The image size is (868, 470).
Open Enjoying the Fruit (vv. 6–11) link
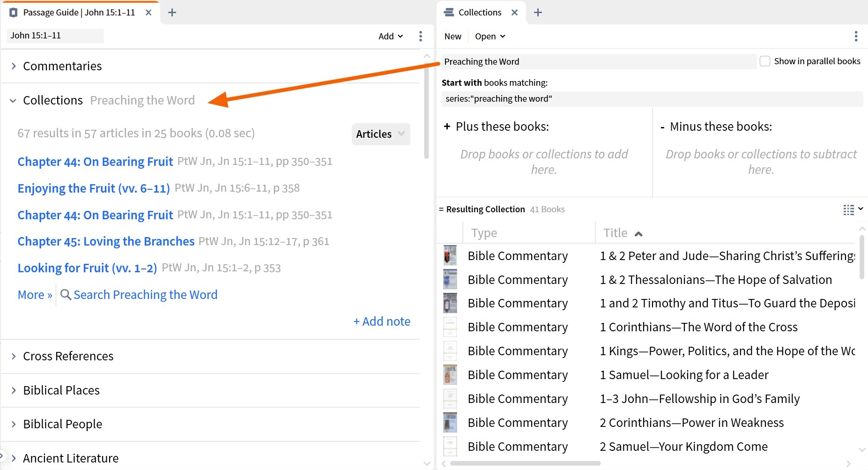pos(94,188)
